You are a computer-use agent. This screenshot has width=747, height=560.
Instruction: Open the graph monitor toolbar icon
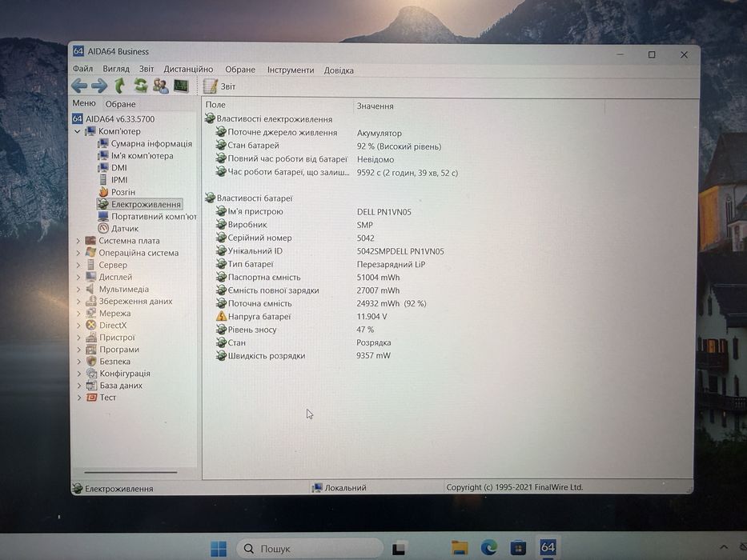(181, 86)
